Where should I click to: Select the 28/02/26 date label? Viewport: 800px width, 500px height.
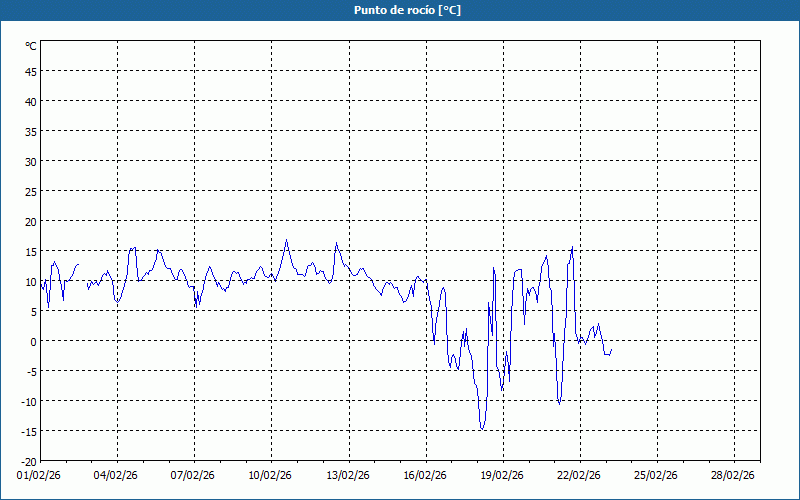(x=734, y=476)
